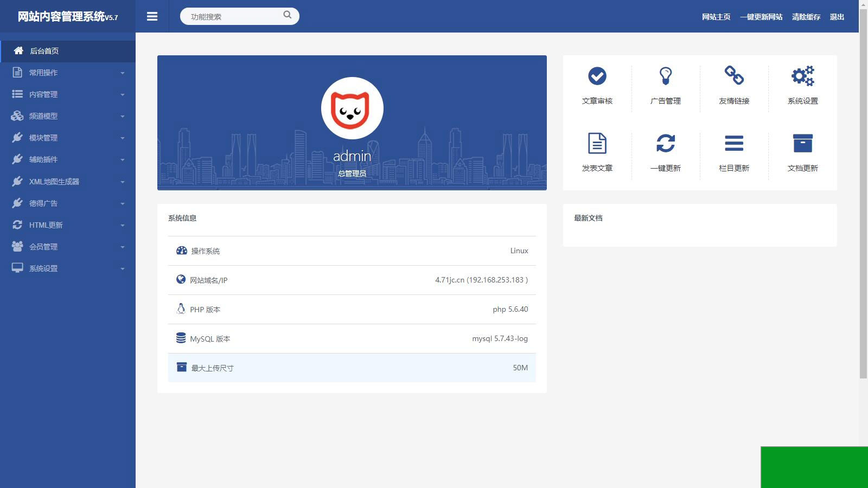Open 文章审核 checkmark shortcut icon
The image size is (868, 488).
(x=597, y=76)
